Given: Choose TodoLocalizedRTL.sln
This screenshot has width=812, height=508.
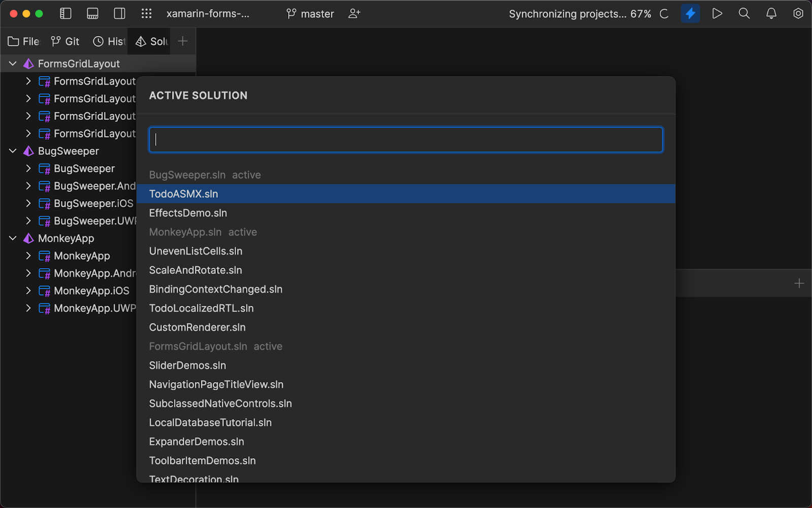Looking at the screenshot, I should [x=406, y=308].
